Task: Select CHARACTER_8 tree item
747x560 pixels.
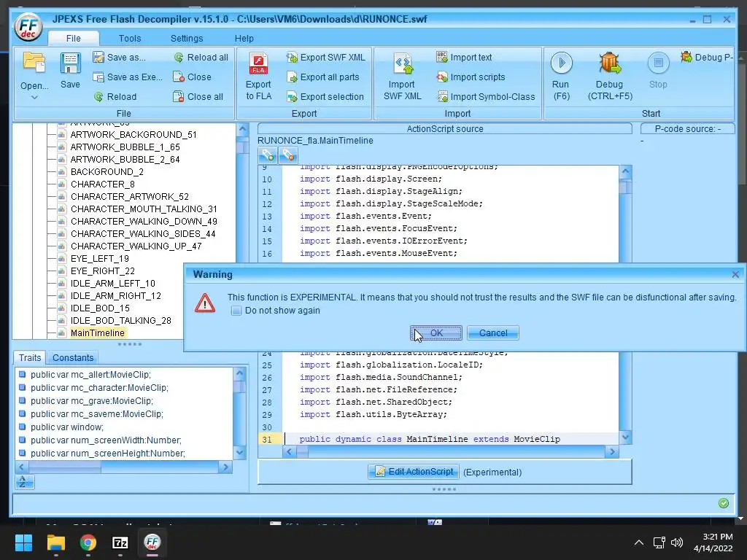Action: point(103,184)
